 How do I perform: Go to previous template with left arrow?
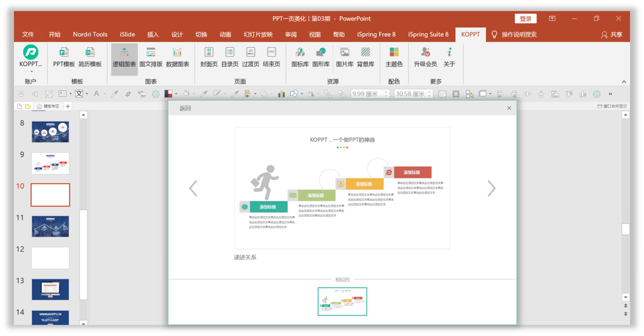click(193, 188)
